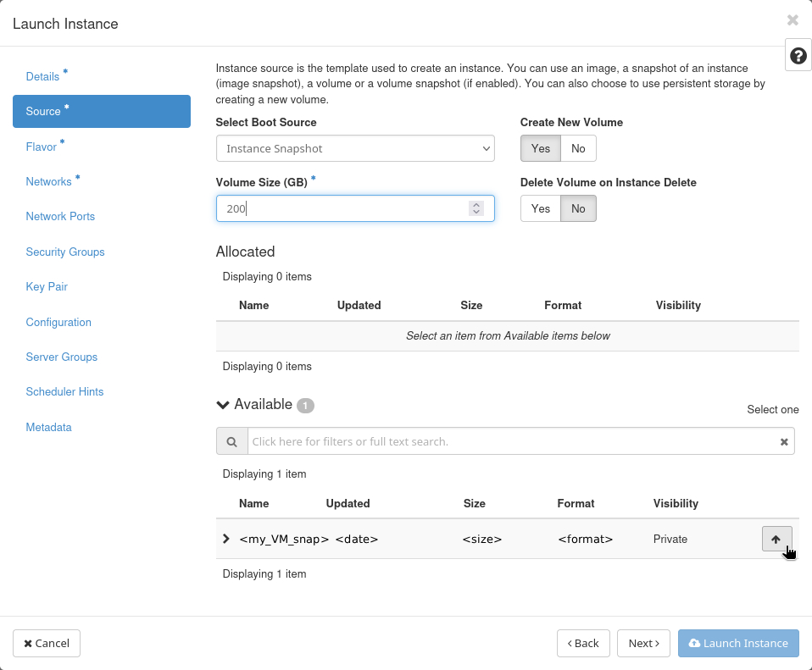Select No for Delete Volume on Instance Delete
The image size is (812, 670).
(x=578, y=208)
